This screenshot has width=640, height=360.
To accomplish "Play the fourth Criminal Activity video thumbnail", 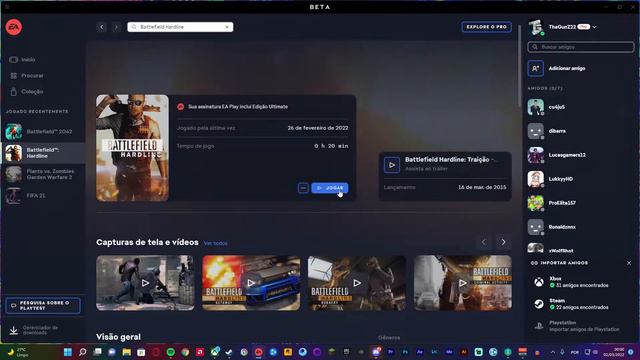I will pyautogui.click(x=462, y=283).
